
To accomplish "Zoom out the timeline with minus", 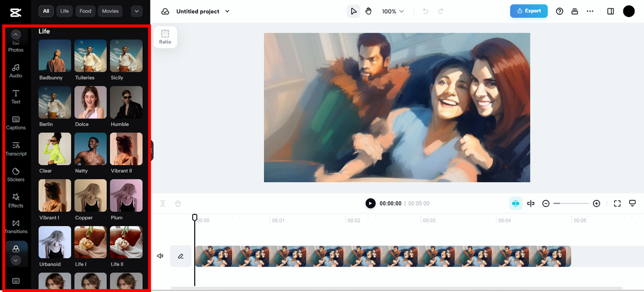I will 546,204.
